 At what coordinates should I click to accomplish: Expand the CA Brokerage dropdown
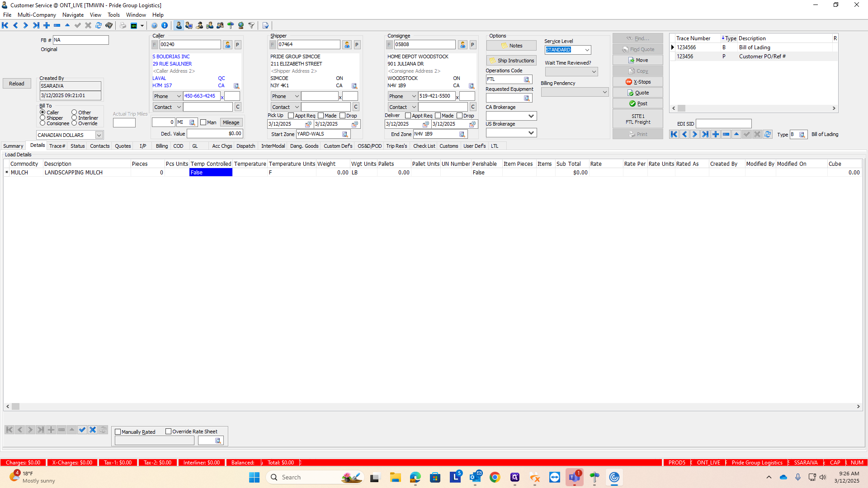531,116
